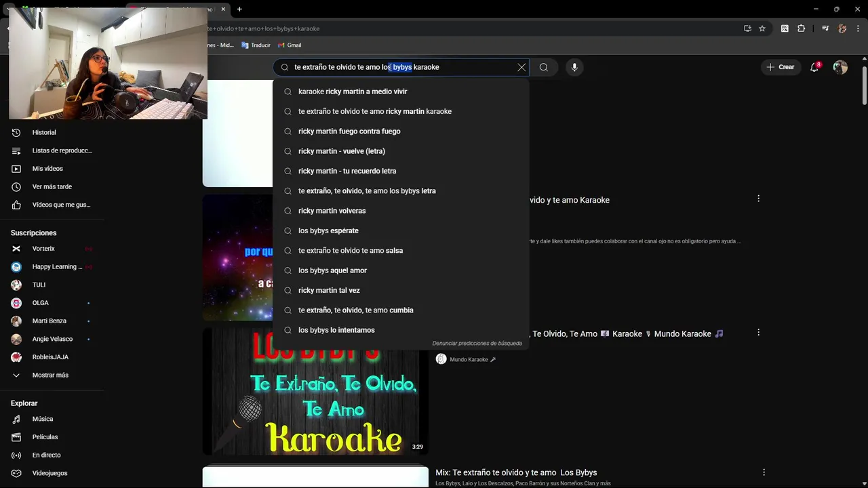The image size is (868, 488).
Task: Choose suggestion los bybys lo intentamos
Action: [x=401, y=330]
